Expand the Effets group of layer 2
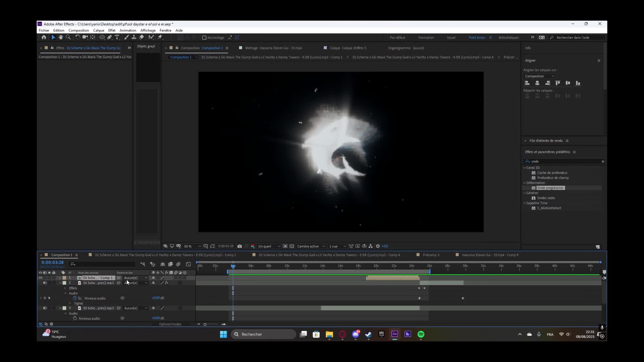Image resolution: width=644 pixels, height=362 pixels. [x=65, y=288]
